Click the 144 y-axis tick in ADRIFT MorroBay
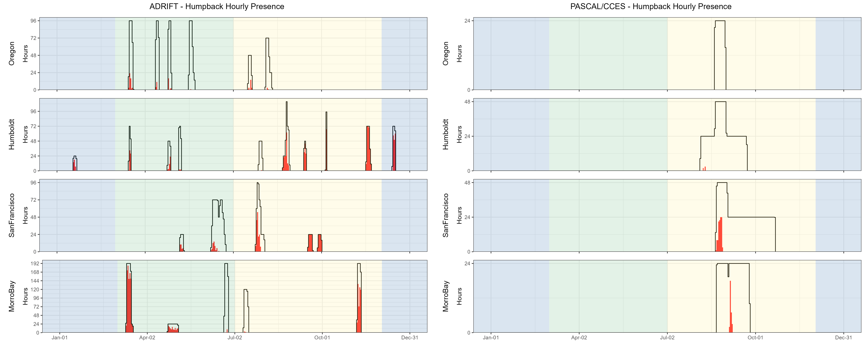Screen dimensions: 868x347 pos(35,281)
